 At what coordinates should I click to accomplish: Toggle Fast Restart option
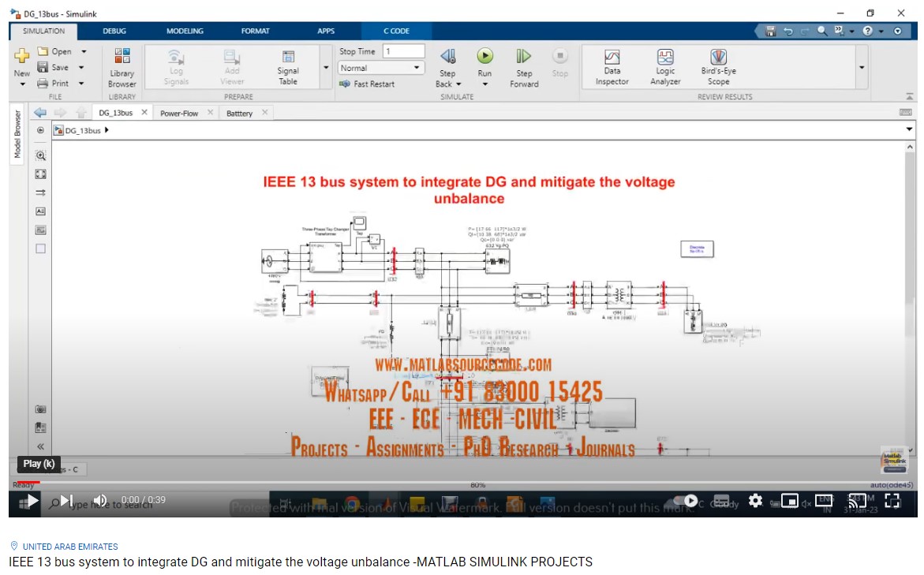(367, 84)
